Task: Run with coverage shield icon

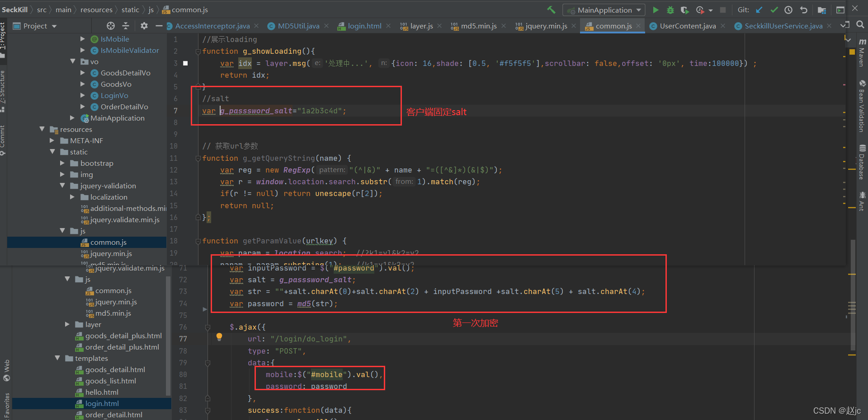Action: click(x=685, y=9)
